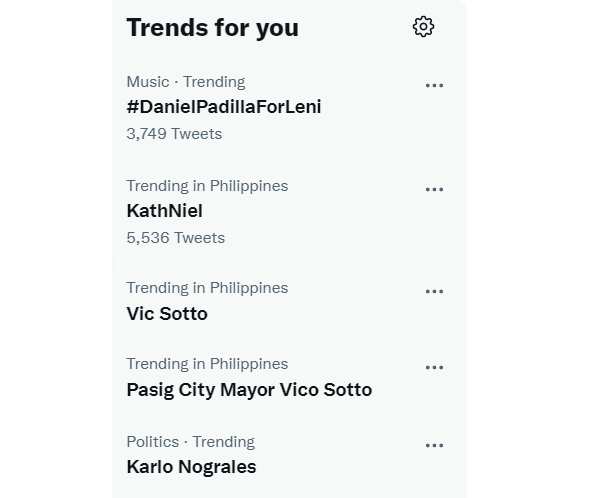The height and width of the screenshot is (498, 600).
Task: Open the #DanielPadillaForLeni hashtag
Action: 224,107
